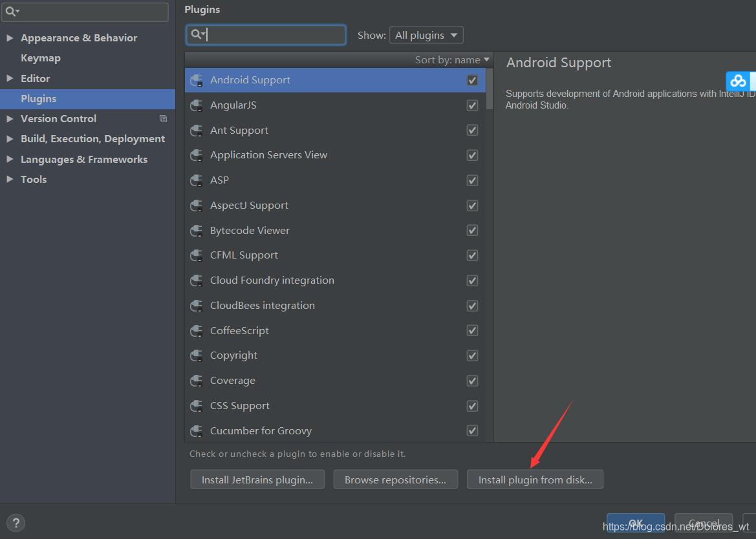Click the ASP plugin icon
756x539 pixels.
[196, 180]
